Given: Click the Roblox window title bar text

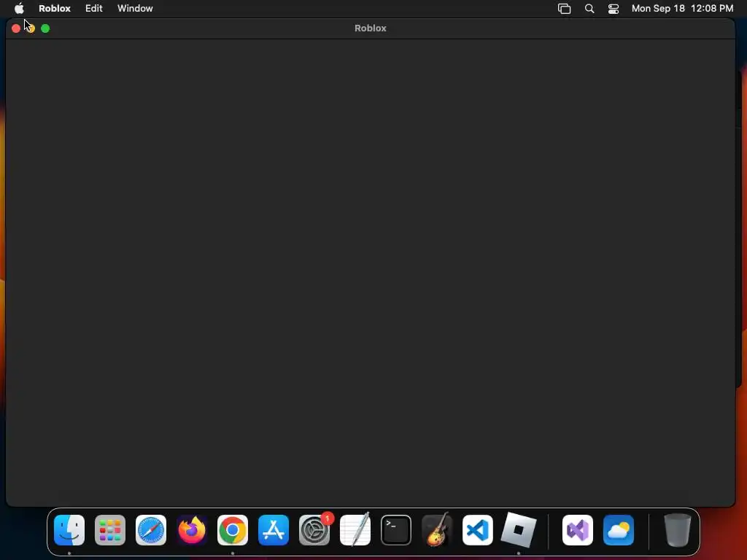Looking at the screenshot, I should pos(370,28).
